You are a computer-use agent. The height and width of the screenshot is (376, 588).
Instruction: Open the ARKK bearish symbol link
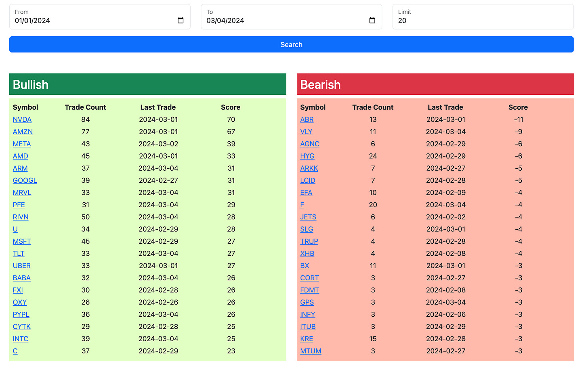309,168
